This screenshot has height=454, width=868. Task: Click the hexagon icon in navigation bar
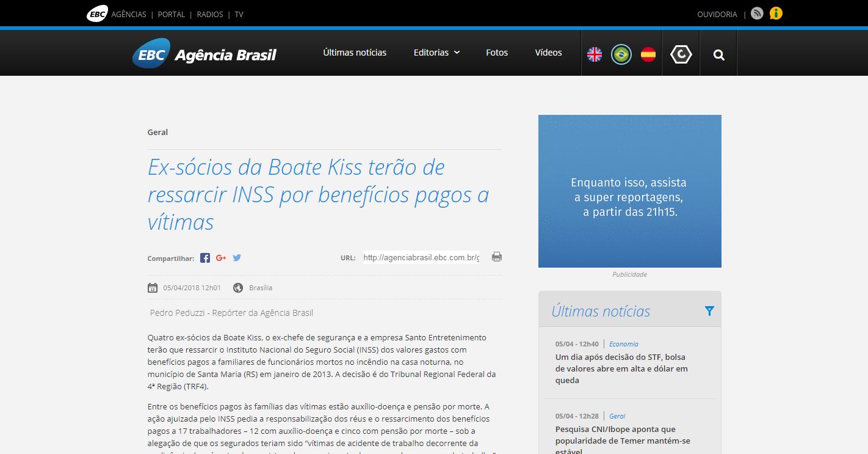[x=681, y=54]
